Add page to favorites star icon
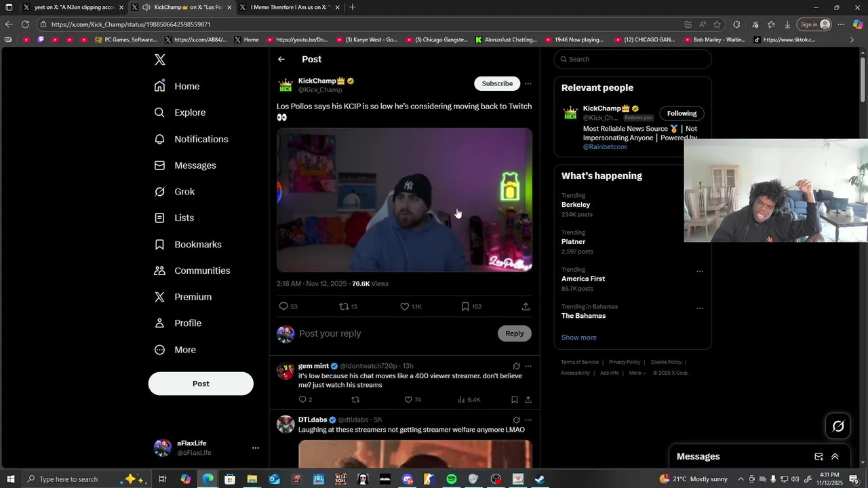This screenshot has height=488, width=868. click(x=717, y=24)
